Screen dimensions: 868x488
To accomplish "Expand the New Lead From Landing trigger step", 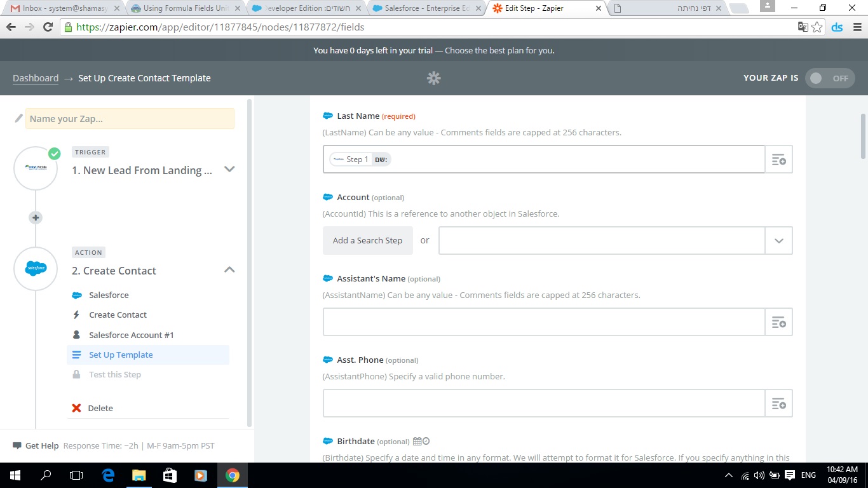I will click(230, 169).
